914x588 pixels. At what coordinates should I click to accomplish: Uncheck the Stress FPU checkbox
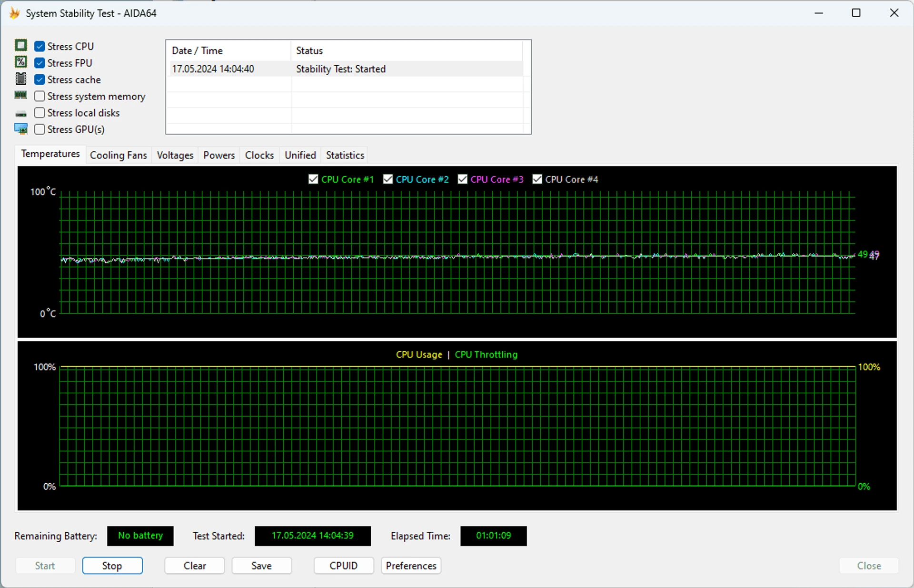pos(40,63)
